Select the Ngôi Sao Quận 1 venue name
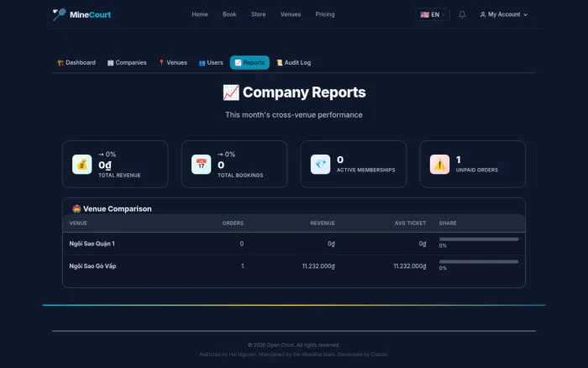Viewport: 588px width, 368px height. (92, 244)
